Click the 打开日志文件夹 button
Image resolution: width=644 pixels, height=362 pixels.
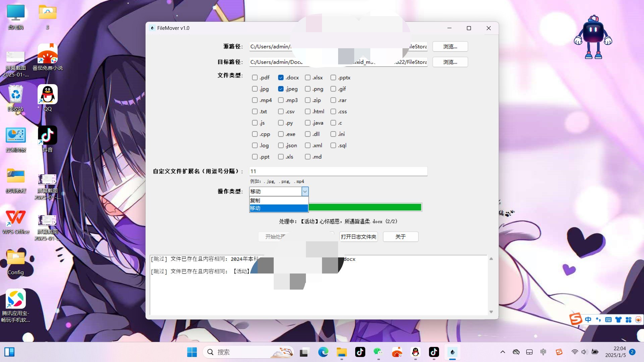pyautogui.click(x=359, y=237)
